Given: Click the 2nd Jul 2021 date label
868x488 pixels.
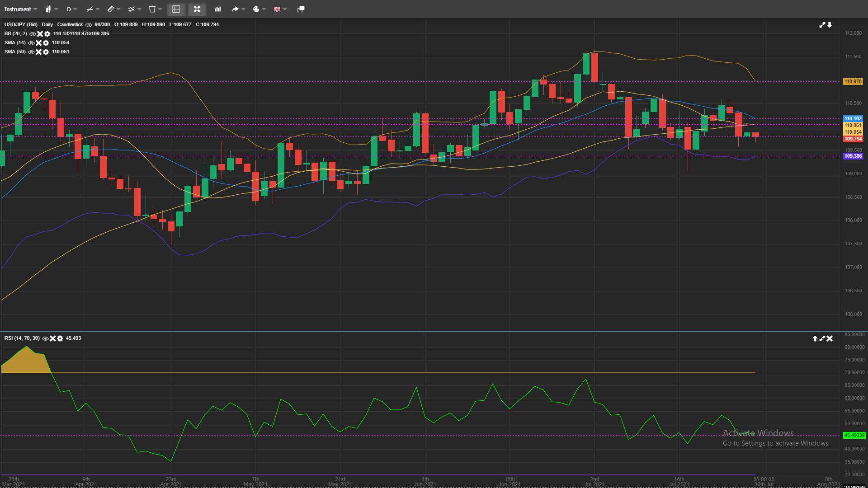Looking at the screenshot, I should pyautogui.click(x=594, y=482).
